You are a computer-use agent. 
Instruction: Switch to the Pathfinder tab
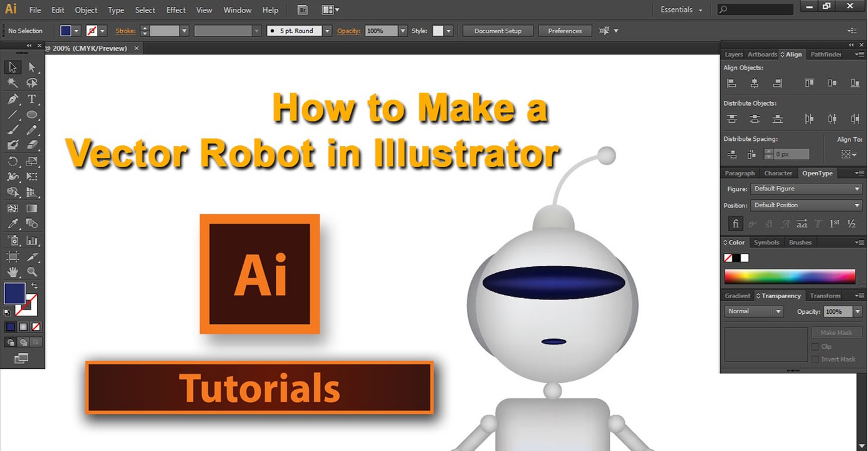pyautogui.click(x=826, y=54)
